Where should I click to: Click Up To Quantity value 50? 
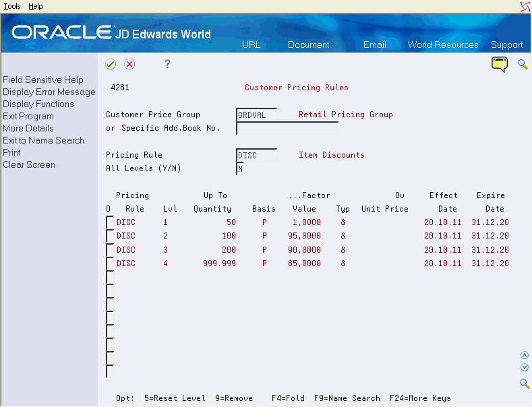[231, 222]
